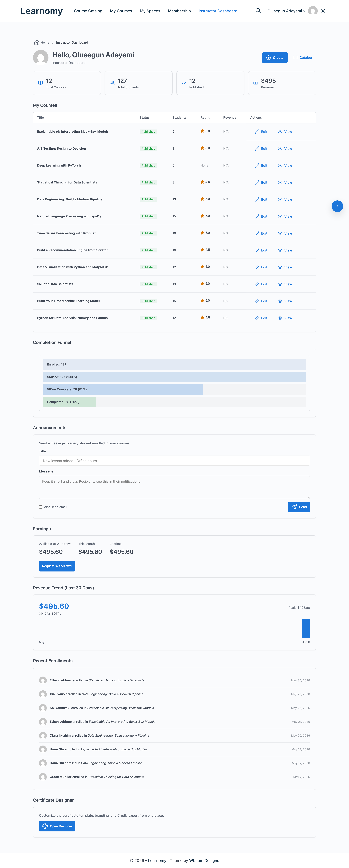Click the Home breadcrumb icon
Viewport: 349px width, 868px height.
point(37,42)
